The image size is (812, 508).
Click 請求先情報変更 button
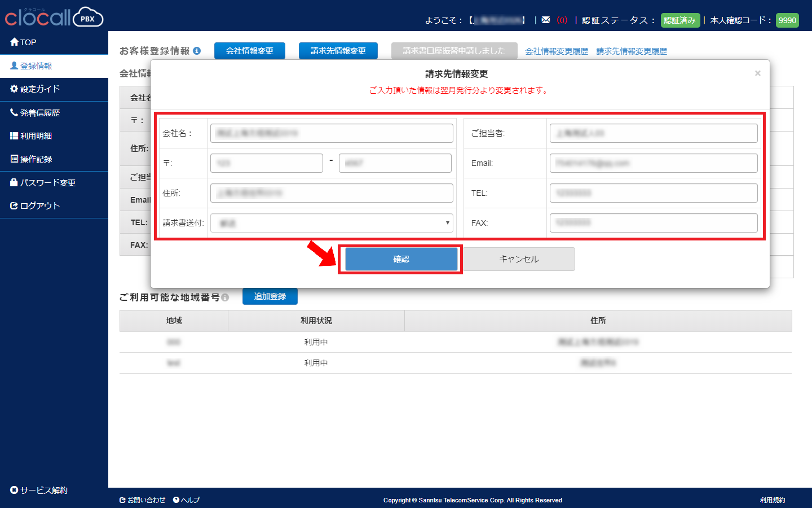click(338, 51)
